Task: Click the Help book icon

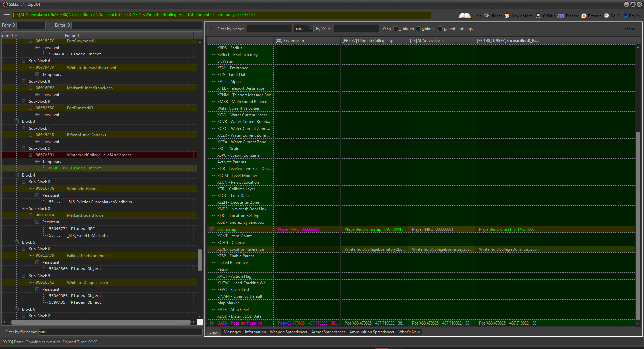Action: tap(465, 16)
